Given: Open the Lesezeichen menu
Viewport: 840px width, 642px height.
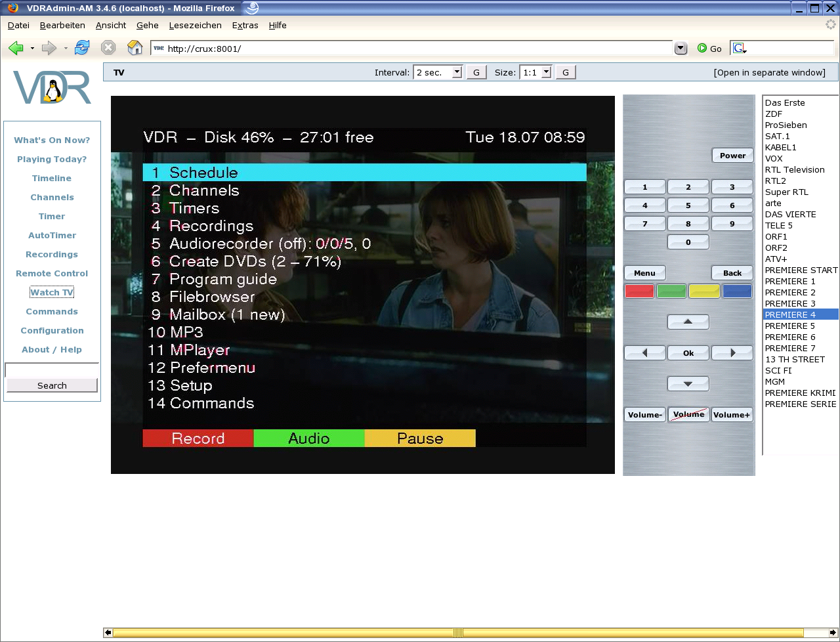Looking at the screenshot, I should pos(195,25).
